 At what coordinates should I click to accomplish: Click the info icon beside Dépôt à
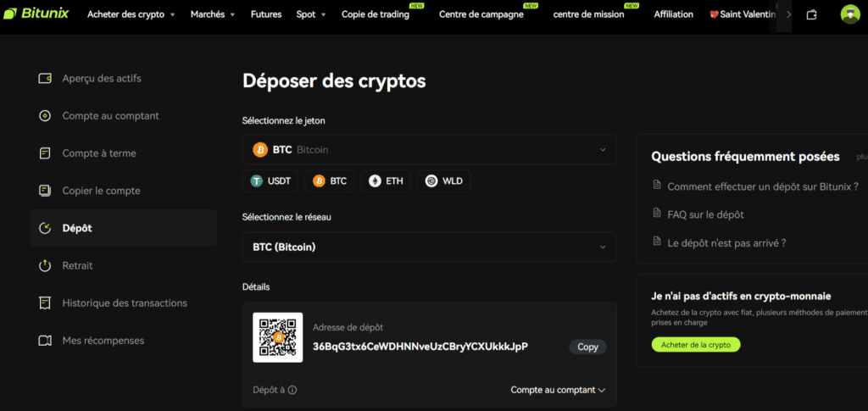coord(292,390)
